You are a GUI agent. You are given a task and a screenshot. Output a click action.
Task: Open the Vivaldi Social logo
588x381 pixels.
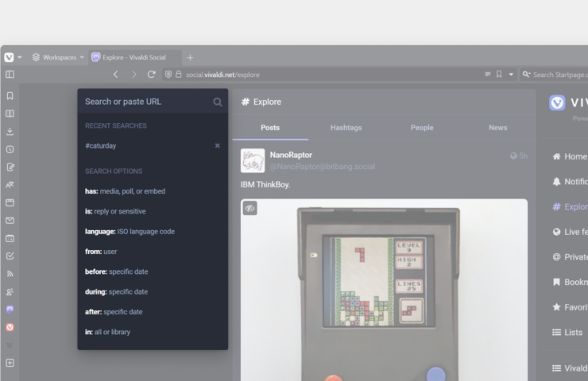click(568, 102)
